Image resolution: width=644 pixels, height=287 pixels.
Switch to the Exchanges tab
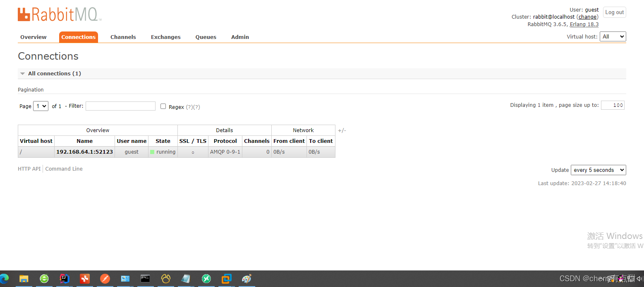click(x=165, y=37)
